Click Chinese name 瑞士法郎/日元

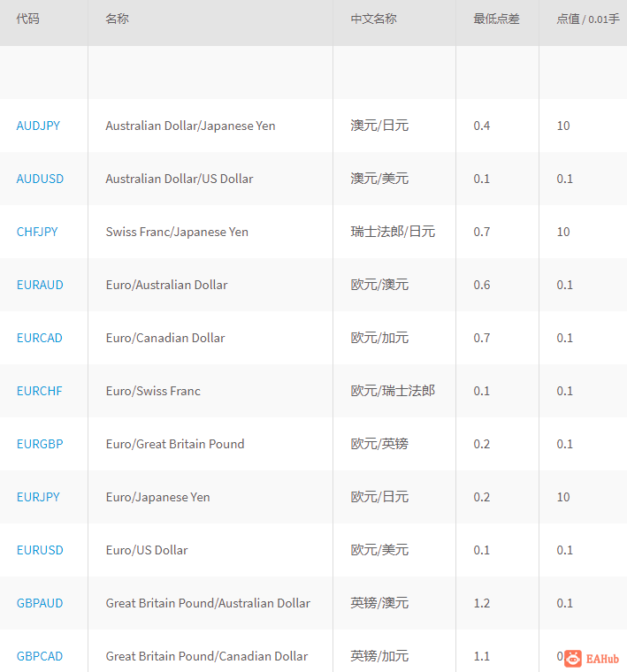coord(393,232)
